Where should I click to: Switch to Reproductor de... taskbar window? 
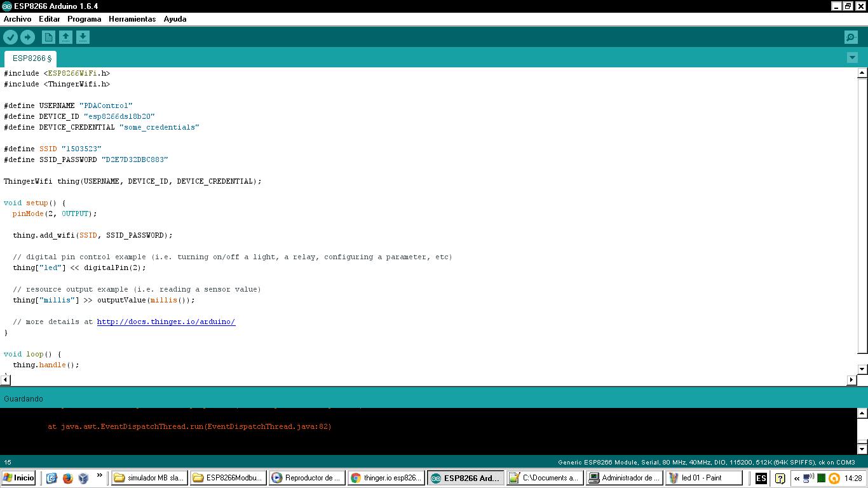(308, 478)
